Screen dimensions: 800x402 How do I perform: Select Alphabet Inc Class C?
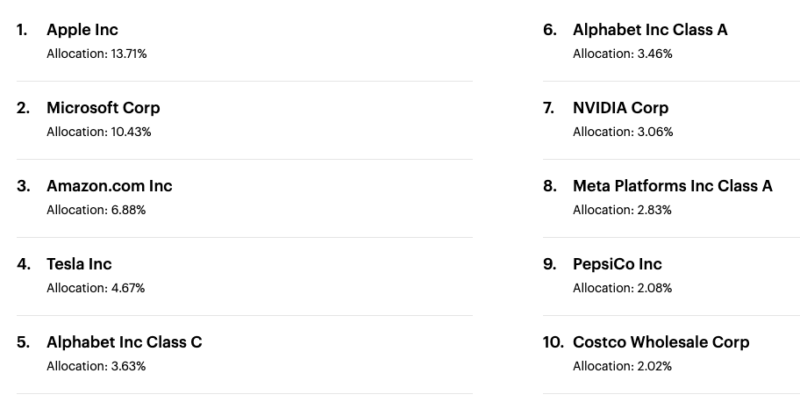click(x=124, y=342)
